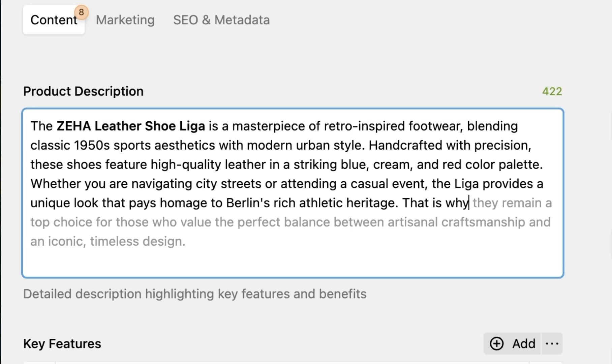Click the plus icon in the Add button
The height and width of the screenshot is (364, 612).
coord(496,343)
